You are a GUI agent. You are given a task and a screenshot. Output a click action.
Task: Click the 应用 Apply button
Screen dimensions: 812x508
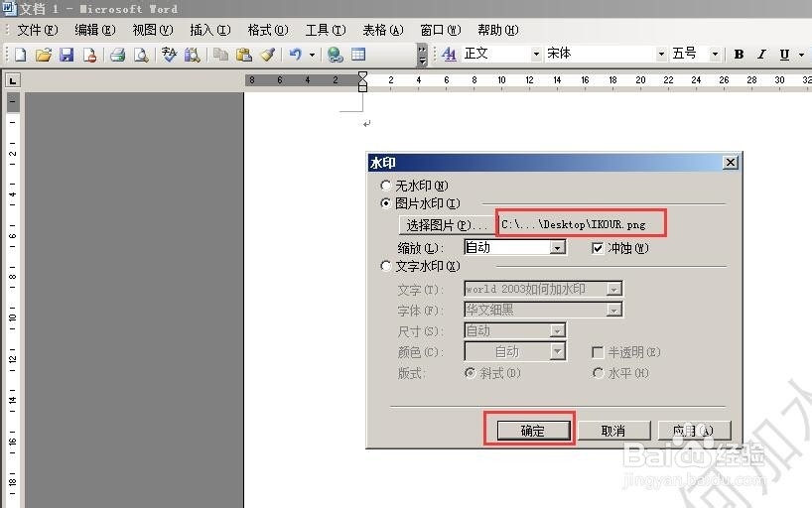694,431
